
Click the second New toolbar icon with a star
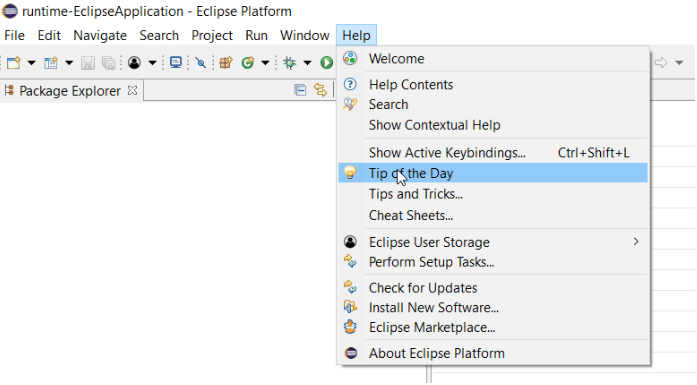coord(51,63)
